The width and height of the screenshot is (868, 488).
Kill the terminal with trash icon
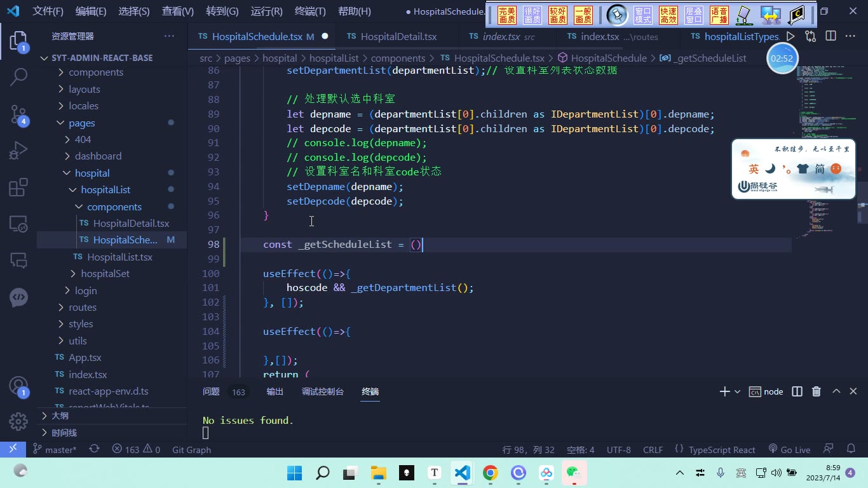point(817,391)
